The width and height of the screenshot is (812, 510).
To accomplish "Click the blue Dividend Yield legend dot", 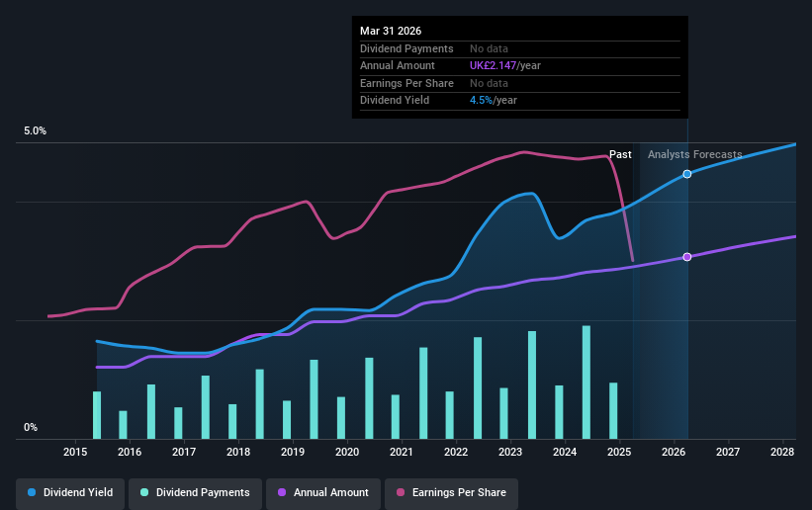I will click(32, 492).
